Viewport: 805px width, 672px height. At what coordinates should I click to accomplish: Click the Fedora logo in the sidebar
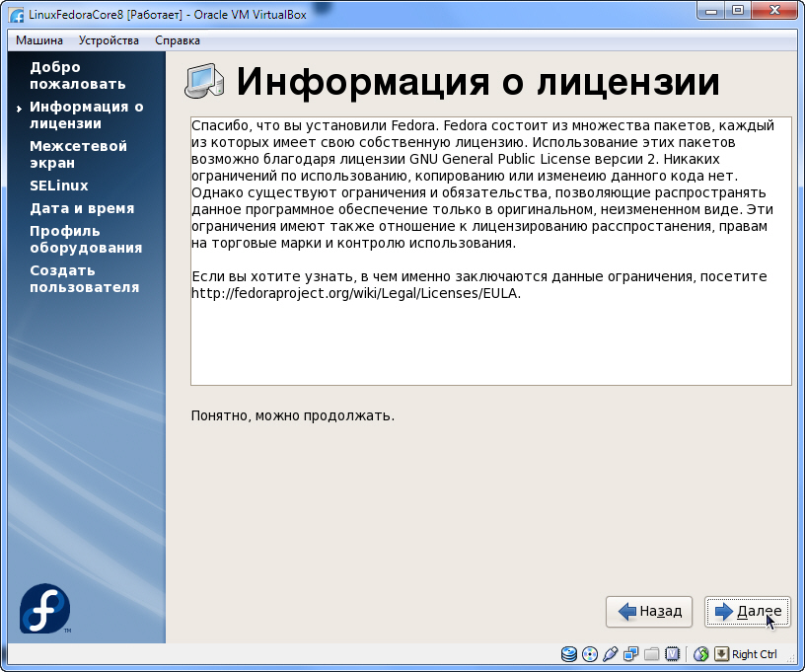coord(44,608)
